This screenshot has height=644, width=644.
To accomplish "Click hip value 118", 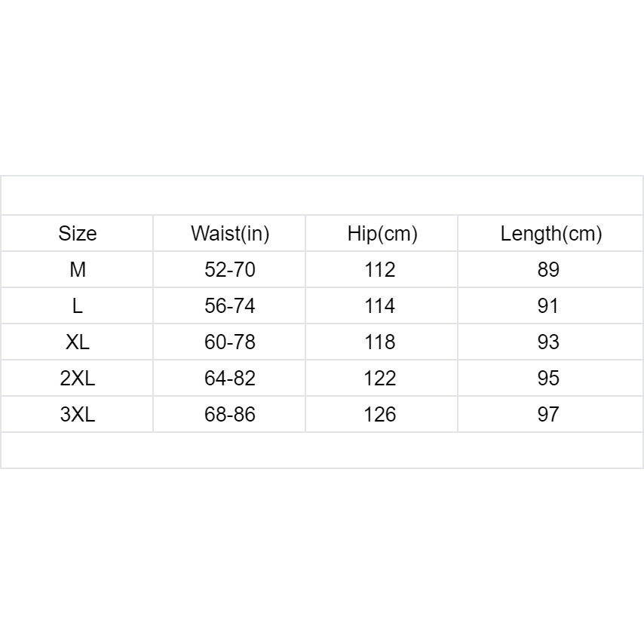I will (x=380, y=342).
